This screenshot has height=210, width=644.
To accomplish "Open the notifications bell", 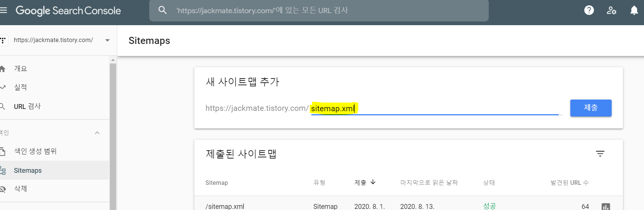I will (x=634, y=10).
